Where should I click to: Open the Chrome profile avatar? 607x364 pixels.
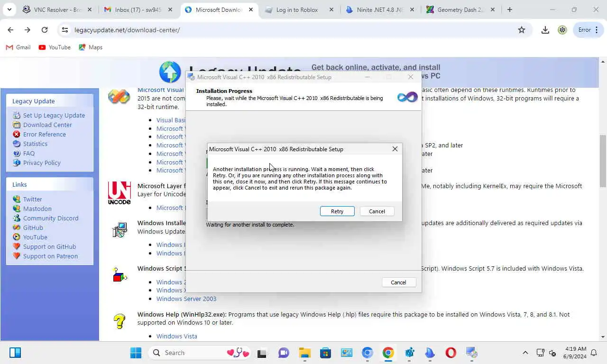tap(562, 30)
